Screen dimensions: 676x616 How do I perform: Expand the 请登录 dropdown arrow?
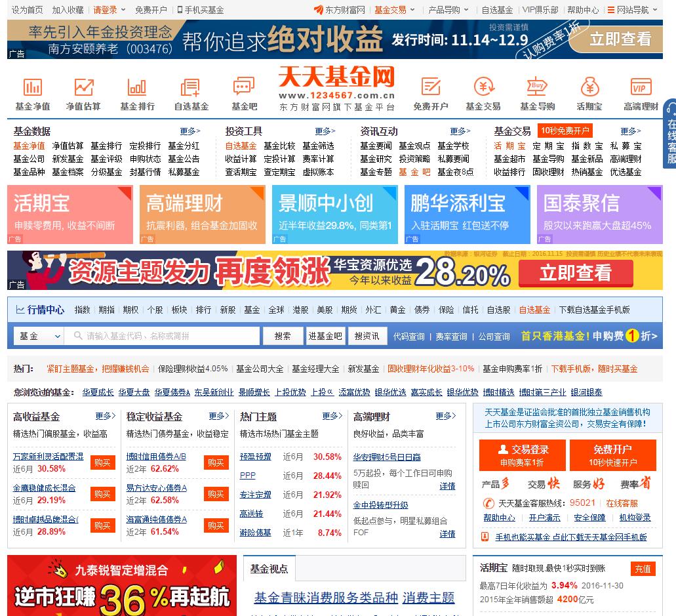click(x=123, y=9)
